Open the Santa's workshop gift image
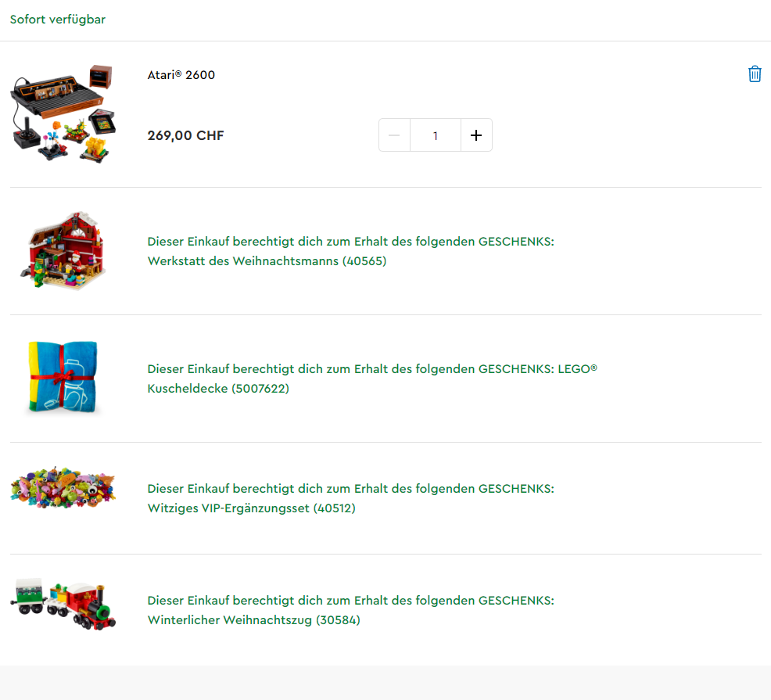 point(63,250)
